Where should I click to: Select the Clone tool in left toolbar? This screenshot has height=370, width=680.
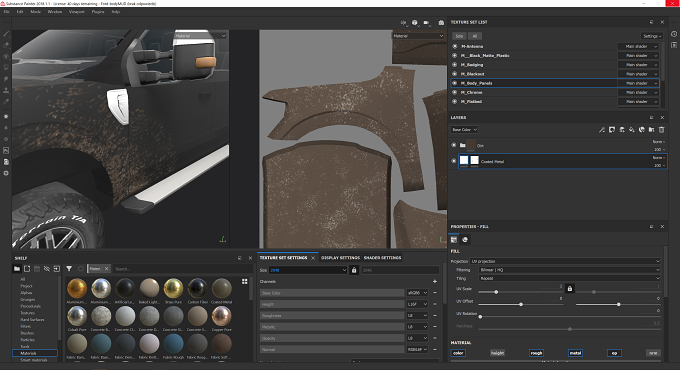pyautogui.click(x=6, y=90)
